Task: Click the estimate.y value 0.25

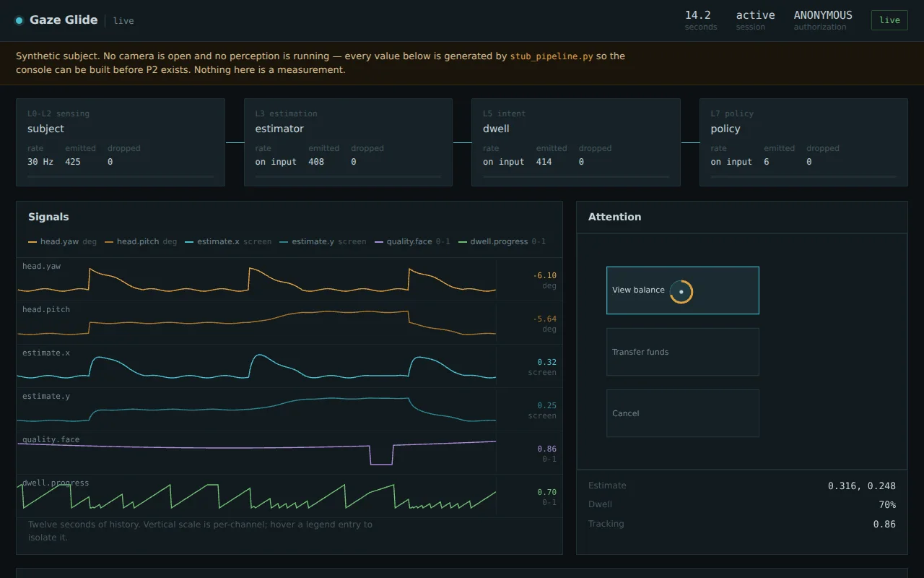Action: point(546,405)
